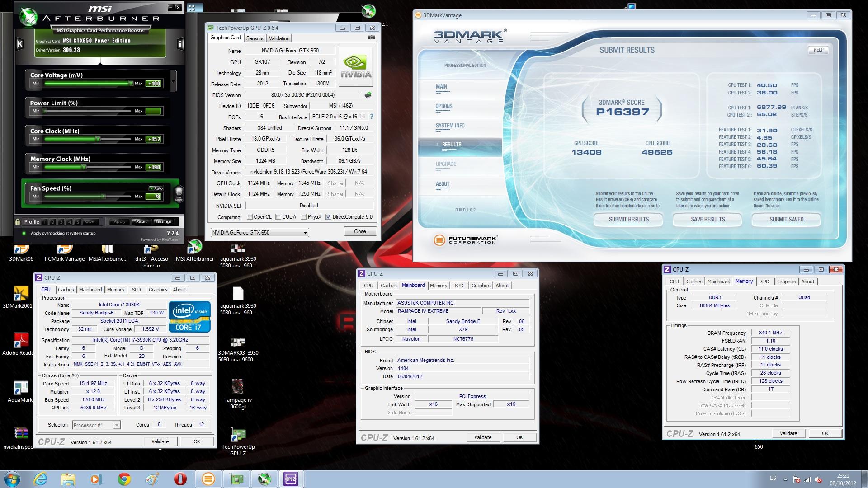The width and height of the screenshot is (868, 488).
Task: Open Graphics tab in CPU-Z Memory window
Action: (x=786, y=282)
